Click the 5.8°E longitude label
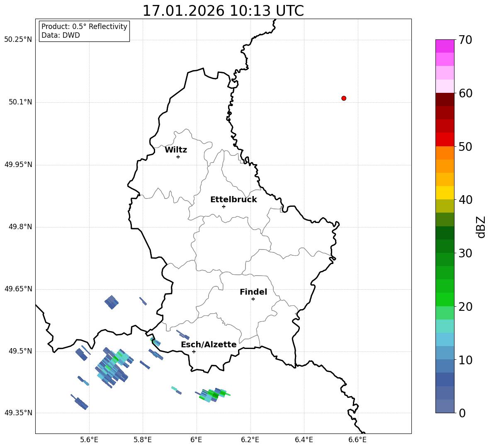Viewport: 491px width, 448px height. point(143,440)
